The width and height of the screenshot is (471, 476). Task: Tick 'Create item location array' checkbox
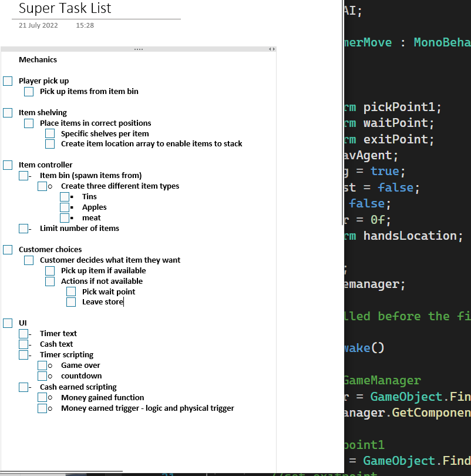(x=50, y=144)
